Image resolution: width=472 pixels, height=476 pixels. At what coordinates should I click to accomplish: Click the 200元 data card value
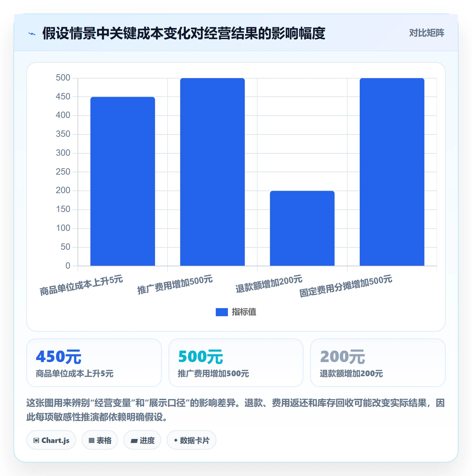tap(343, 357)
